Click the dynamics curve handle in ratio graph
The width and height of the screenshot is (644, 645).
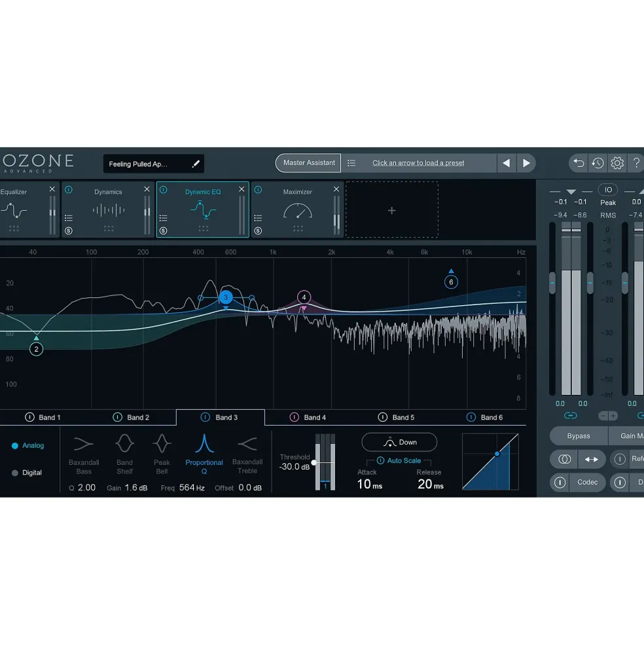[497, 454]
